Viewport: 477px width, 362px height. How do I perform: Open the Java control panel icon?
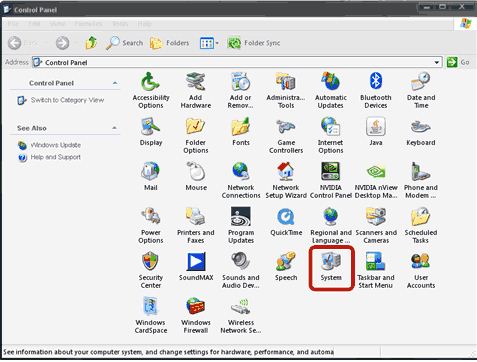pos(376,131)
